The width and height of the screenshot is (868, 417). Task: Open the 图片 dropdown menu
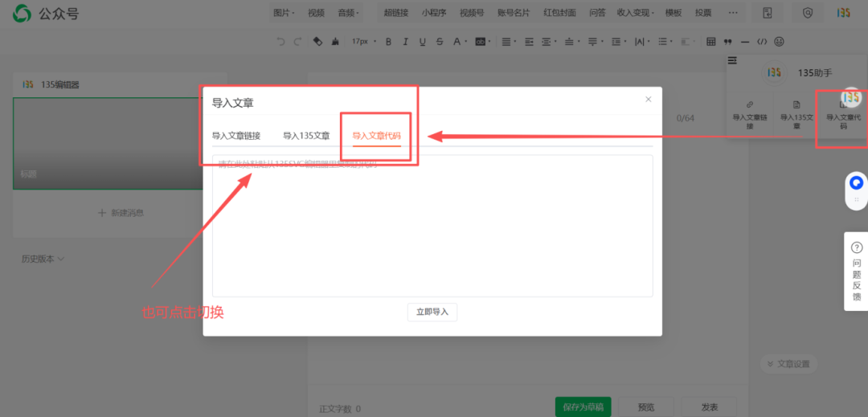click(284, 13)
